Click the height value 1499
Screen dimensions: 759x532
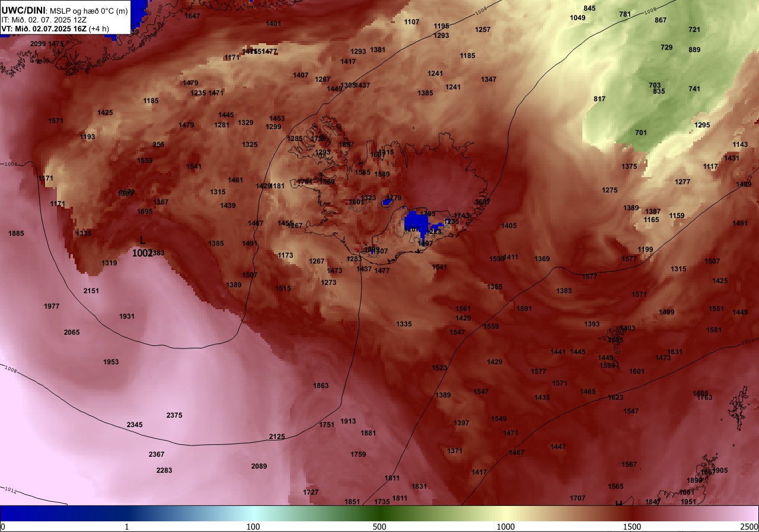(666, 312)
